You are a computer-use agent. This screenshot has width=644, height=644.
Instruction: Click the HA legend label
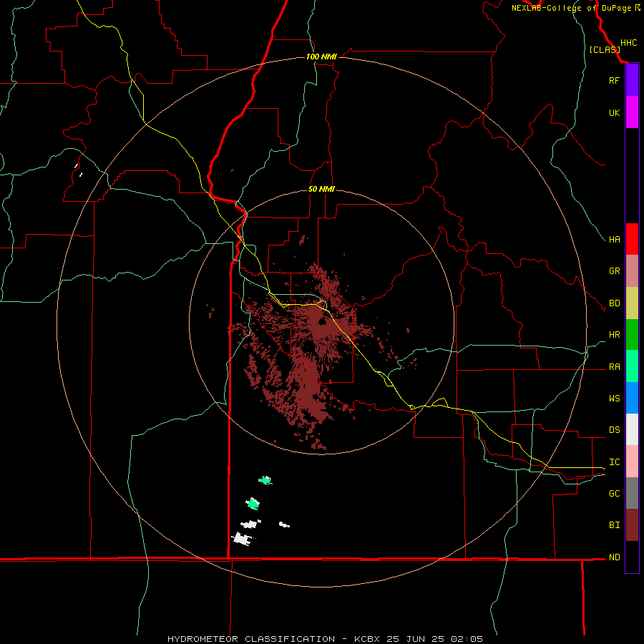coord(614,239)
